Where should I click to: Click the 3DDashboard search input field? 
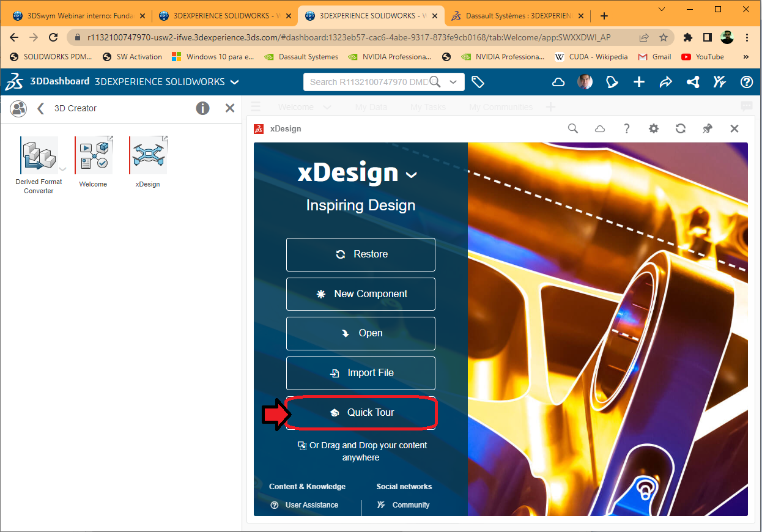coord(368,82)
